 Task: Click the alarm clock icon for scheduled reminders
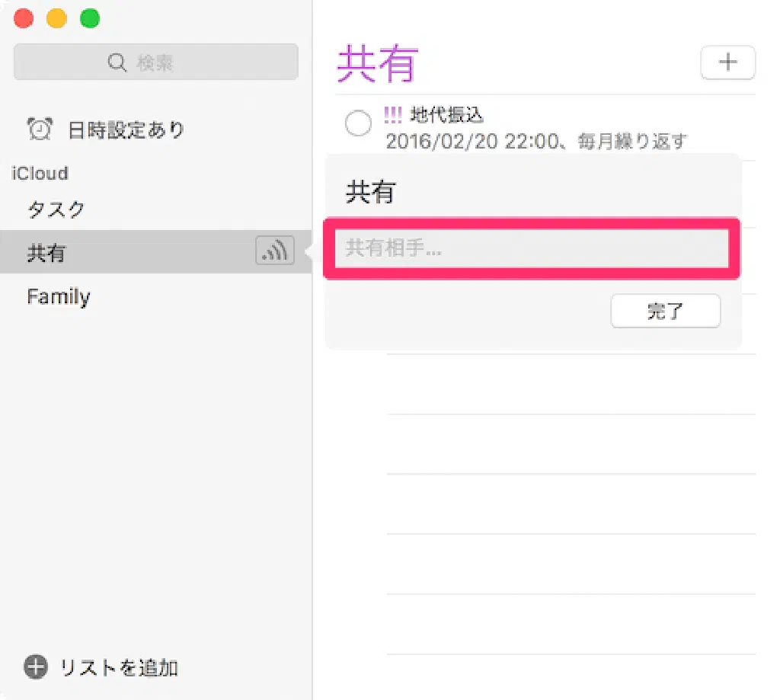[x=40, y=129]
